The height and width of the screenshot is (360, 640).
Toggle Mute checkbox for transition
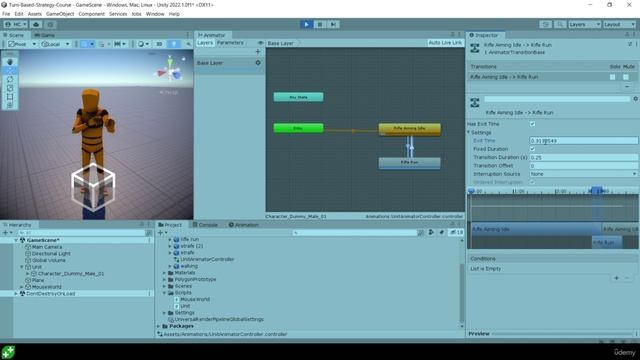[626, 77]
